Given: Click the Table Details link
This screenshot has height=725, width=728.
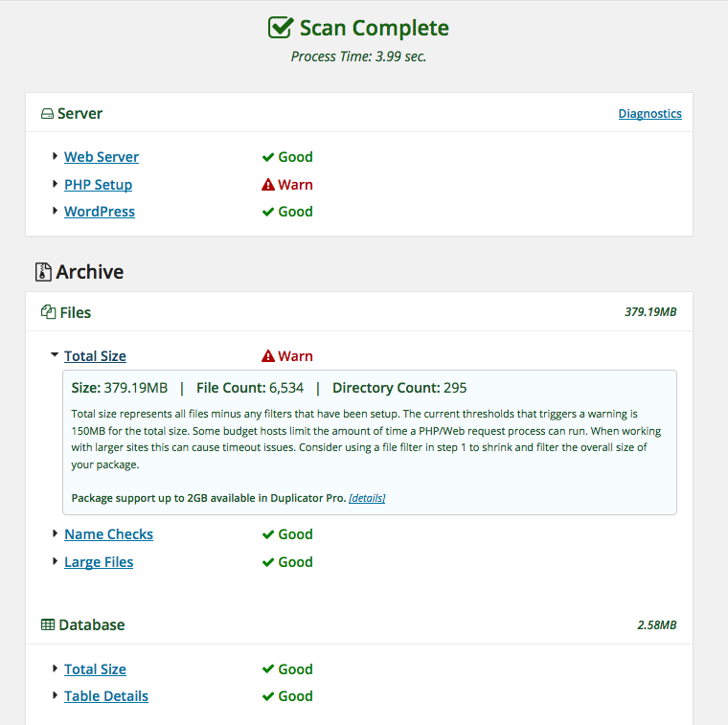Looking at the screenshot, I should coord(106,696).
